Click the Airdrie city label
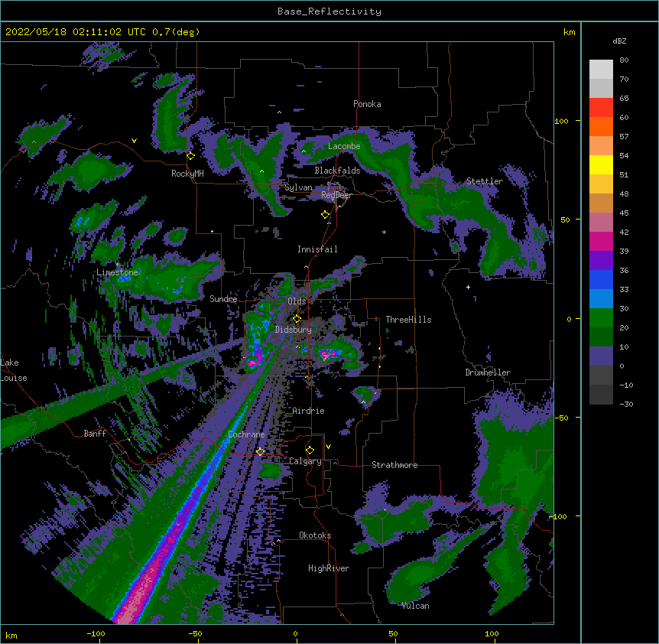Screen dimensions: 659x644 pos(309,411)
